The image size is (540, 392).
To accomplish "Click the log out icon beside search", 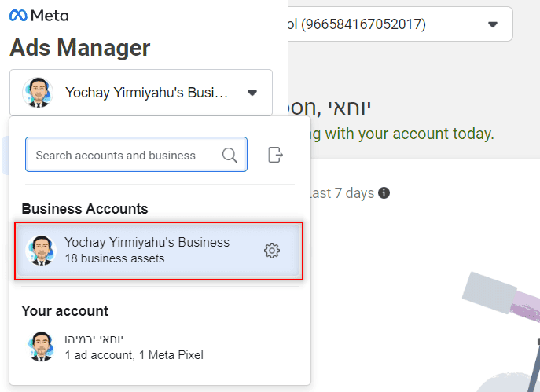I will (x=276, y=155).
